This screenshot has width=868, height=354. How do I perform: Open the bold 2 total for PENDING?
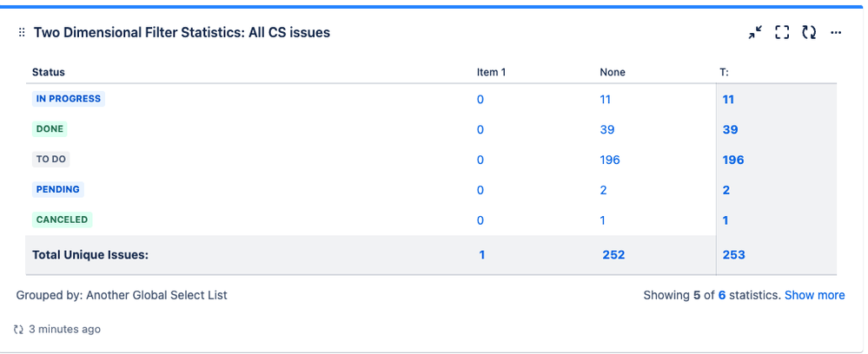point(726,190)
